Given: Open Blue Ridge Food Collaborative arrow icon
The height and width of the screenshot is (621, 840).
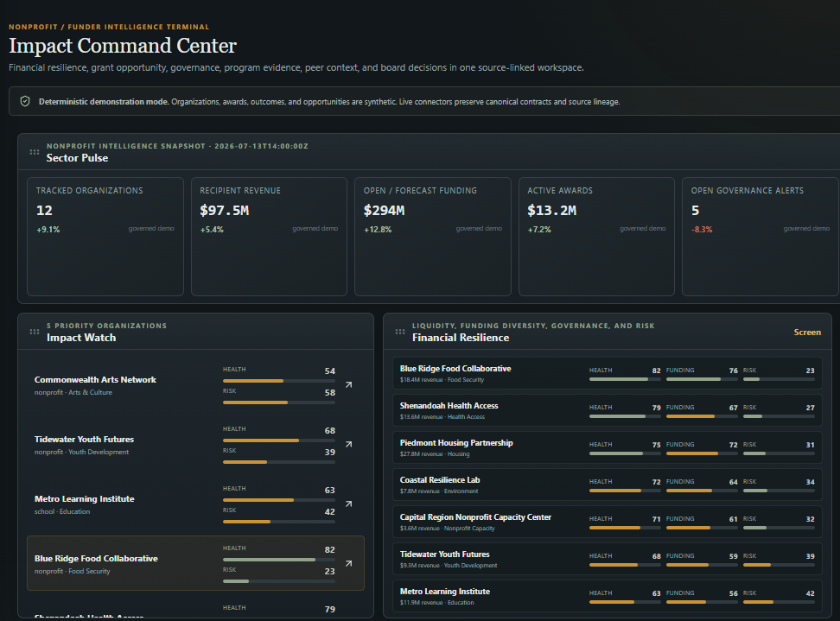Looking at the screenshot, I should [349, 563].
